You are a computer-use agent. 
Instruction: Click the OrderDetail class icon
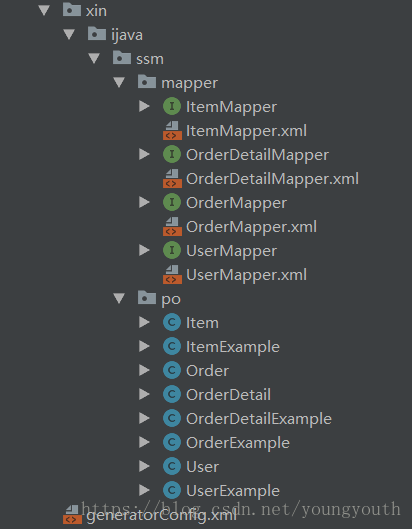coord(172,394)
